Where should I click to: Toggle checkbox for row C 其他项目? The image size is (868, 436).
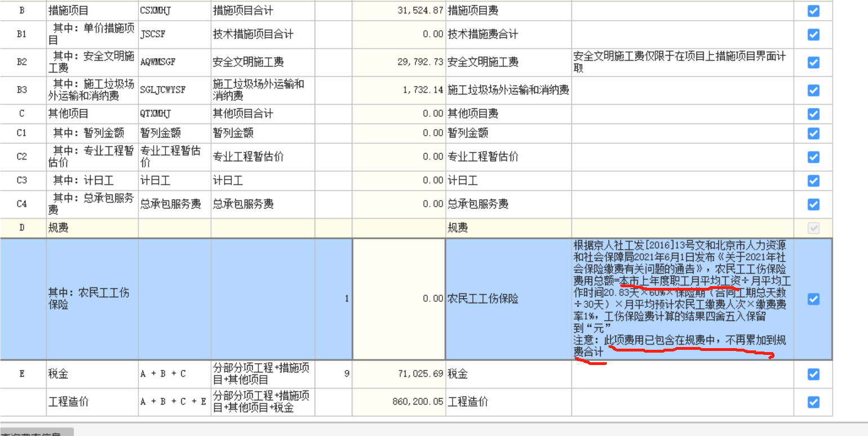(813, 114)
